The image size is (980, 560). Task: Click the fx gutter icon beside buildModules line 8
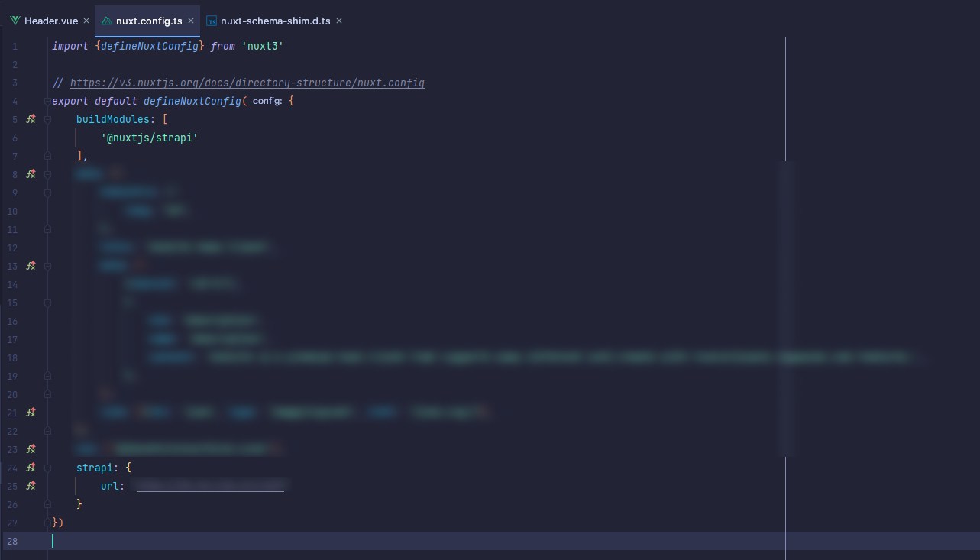pos(31,174)
